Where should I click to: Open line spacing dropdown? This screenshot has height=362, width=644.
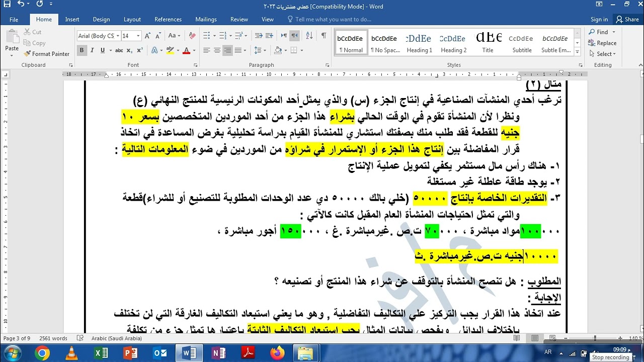(260, 50)
